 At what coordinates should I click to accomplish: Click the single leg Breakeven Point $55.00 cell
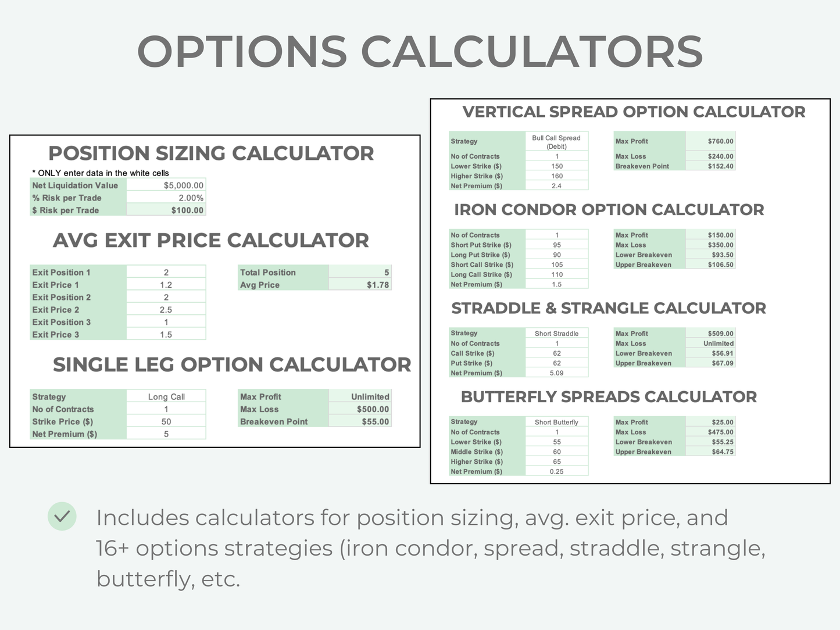[360, 421]
